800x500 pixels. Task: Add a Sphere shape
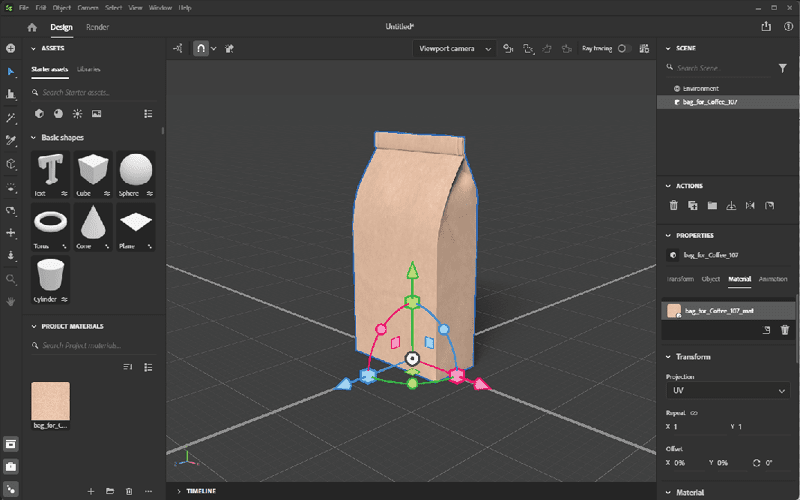coord(136,174)
